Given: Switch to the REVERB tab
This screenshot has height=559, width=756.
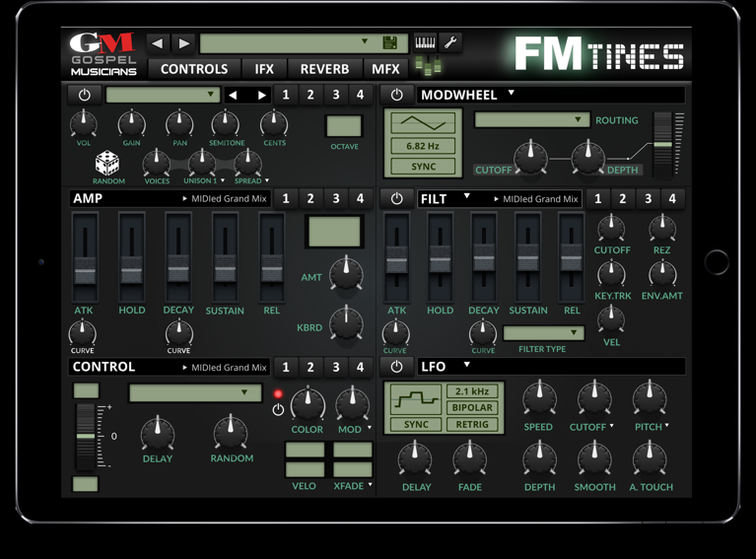Looking at the screenshot, I should 324,69.
